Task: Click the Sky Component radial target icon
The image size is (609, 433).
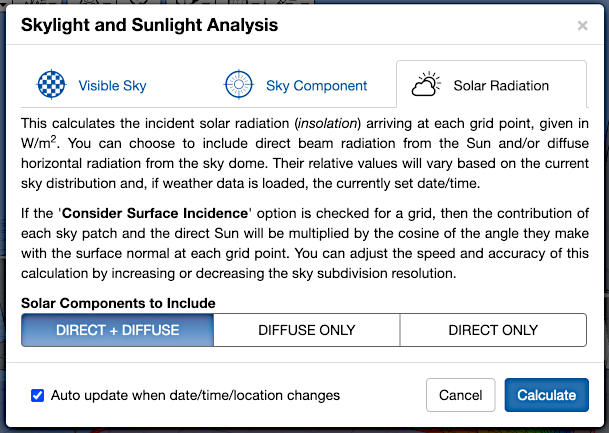Action: pos(238,85)
